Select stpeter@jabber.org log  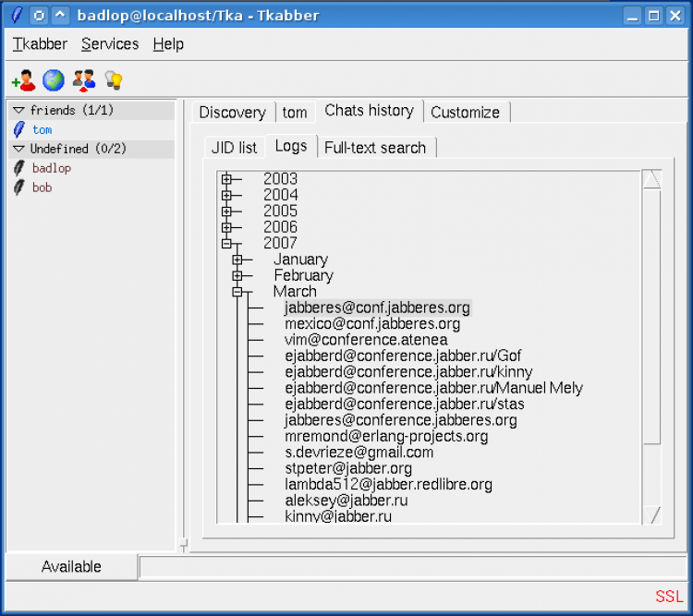pos(348,468)
